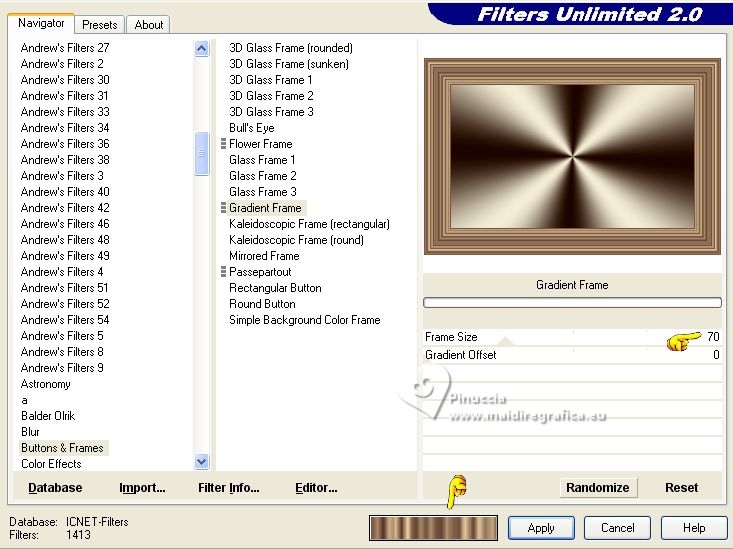Choose Simple Background Color Frame filter
Screen dimensions: 733x549
[x=305, y=320]
